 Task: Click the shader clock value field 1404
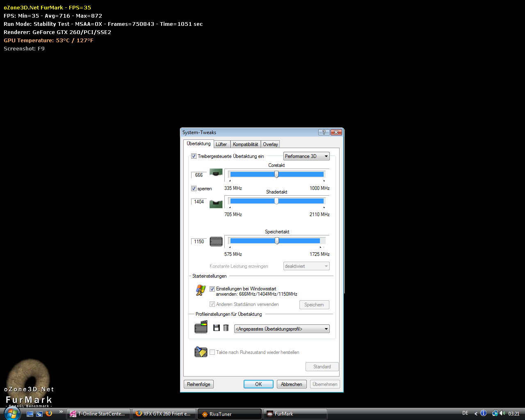(199, 202)
